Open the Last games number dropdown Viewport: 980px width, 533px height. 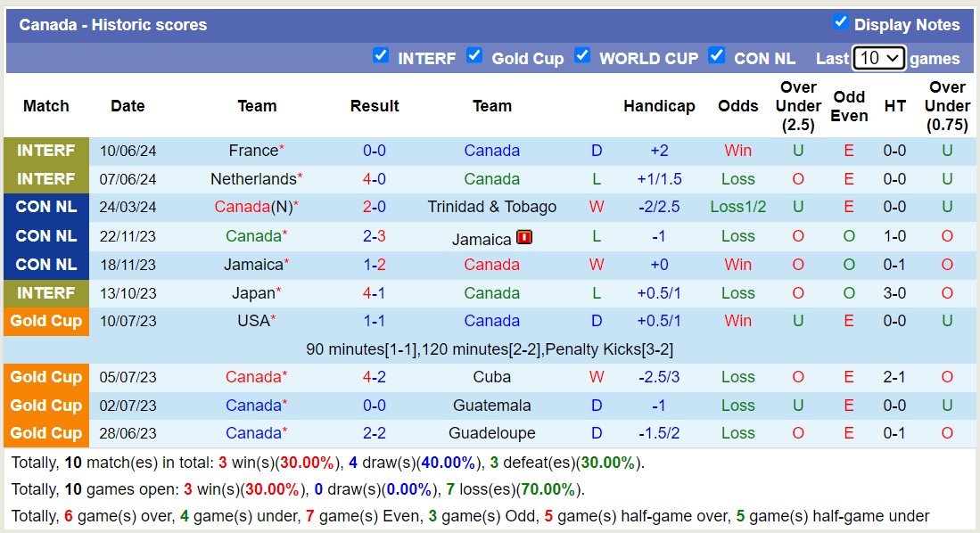pos(879,57)
